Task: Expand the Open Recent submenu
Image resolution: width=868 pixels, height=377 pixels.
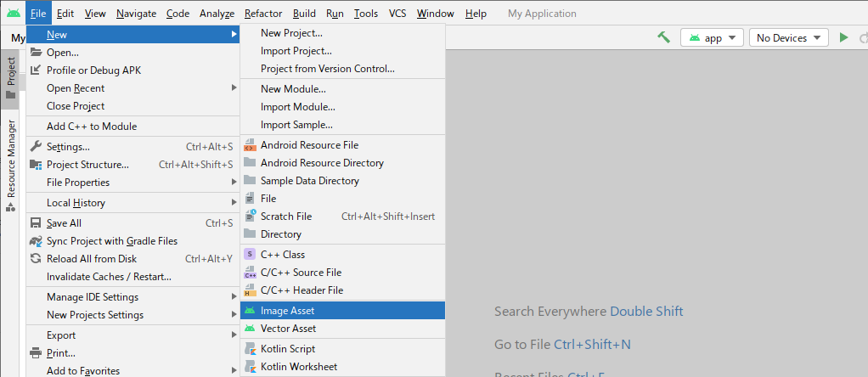Action: (x=234, y=88)
